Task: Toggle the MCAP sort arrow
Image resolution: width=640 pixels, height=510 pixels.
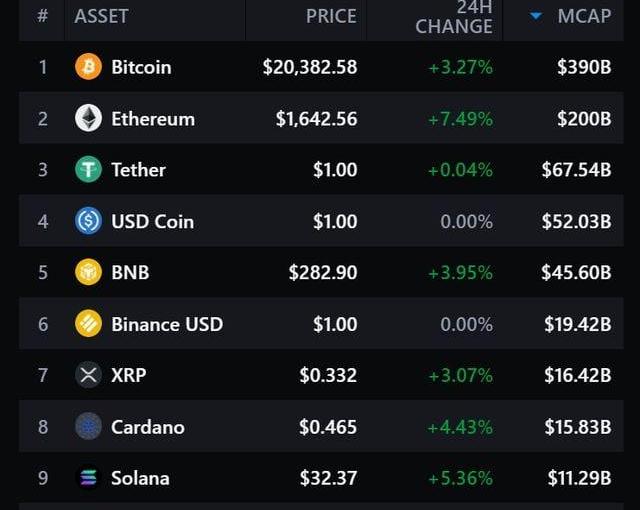Action: point(536,16)
